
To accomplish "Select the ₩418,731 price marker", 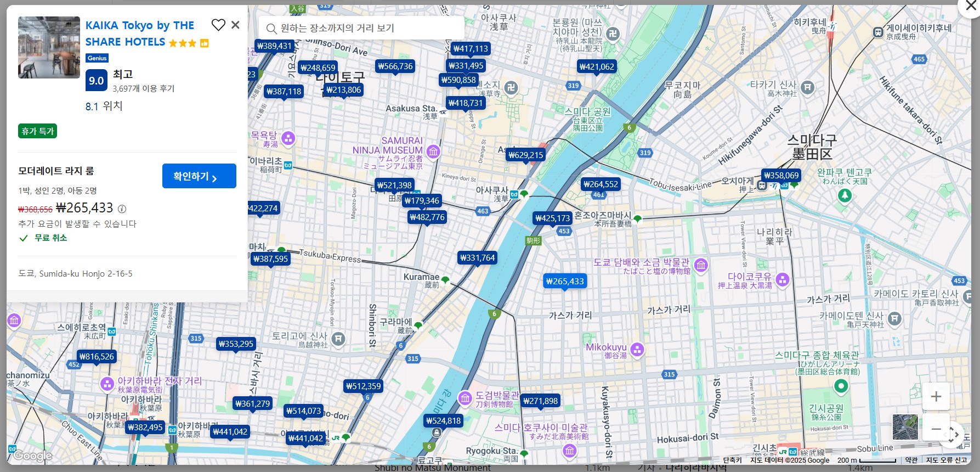I will (466, 103).
